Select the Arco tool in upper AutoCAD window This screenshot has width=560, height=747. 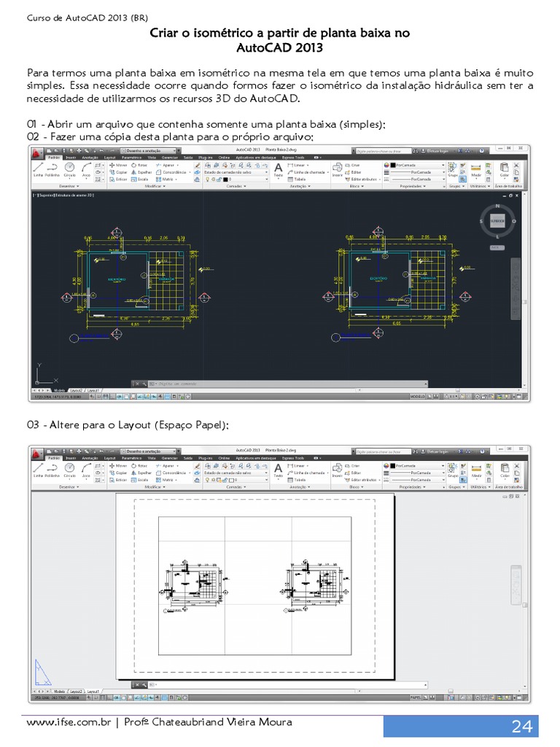point(86,169)
